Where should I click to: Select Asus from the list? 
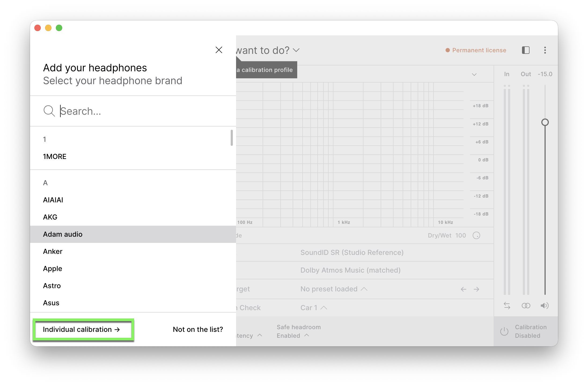click(x=133, y=303)
